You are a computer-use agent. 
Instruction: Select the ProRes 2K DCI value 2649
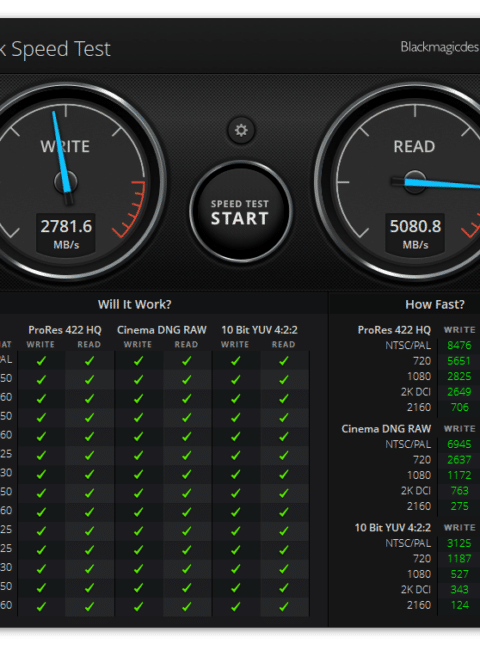tap(459, 392)
